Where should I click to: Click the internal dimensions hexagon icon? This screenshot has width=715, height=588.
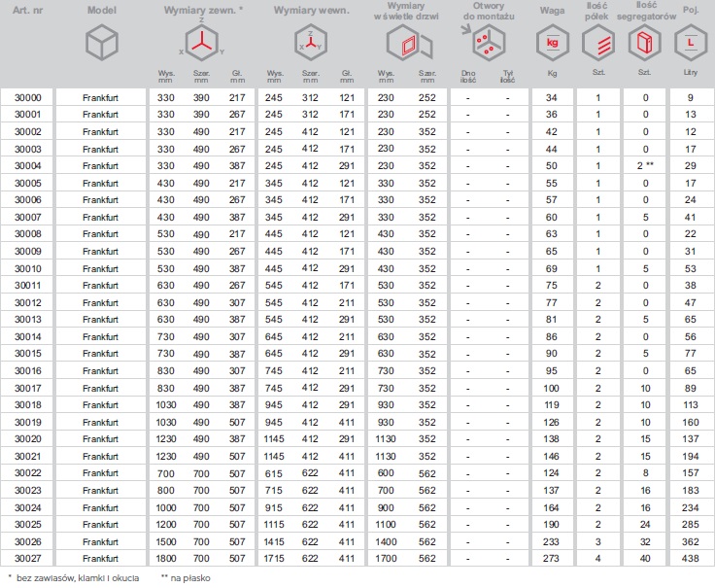(x=311, y=44)
